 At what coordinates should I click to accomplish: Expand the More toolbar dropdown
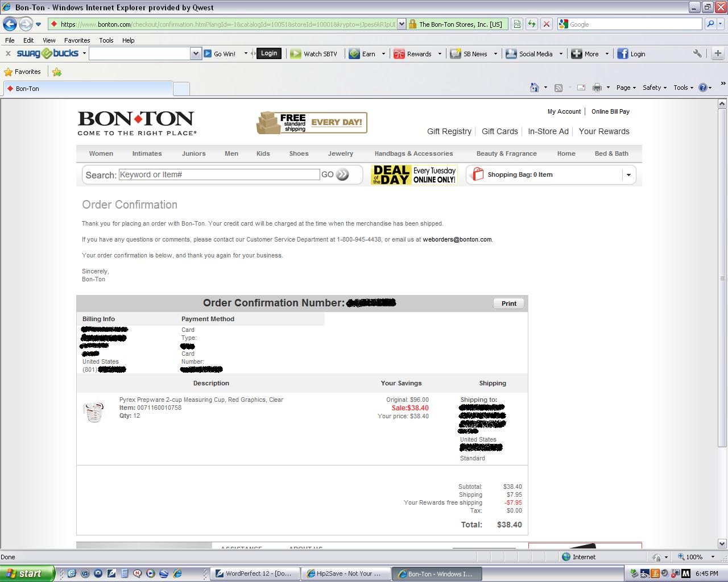[x=607, y=53]
